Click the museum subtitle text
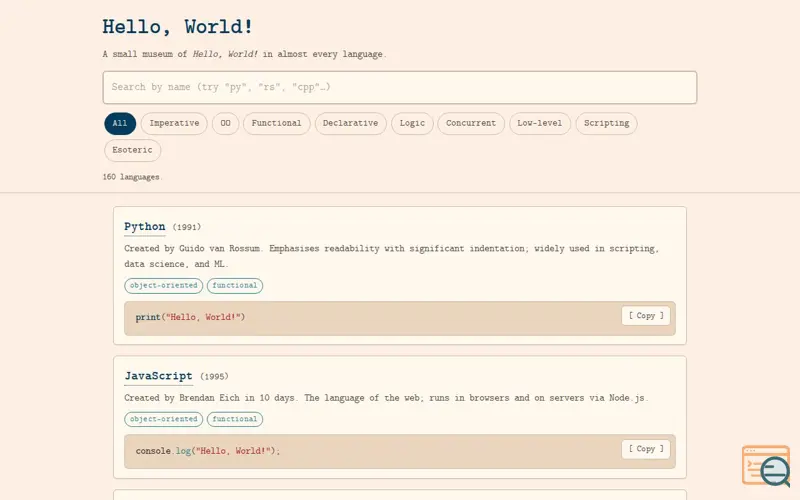The width and height of the screenshot is (800, 500). tap(244, 54)
